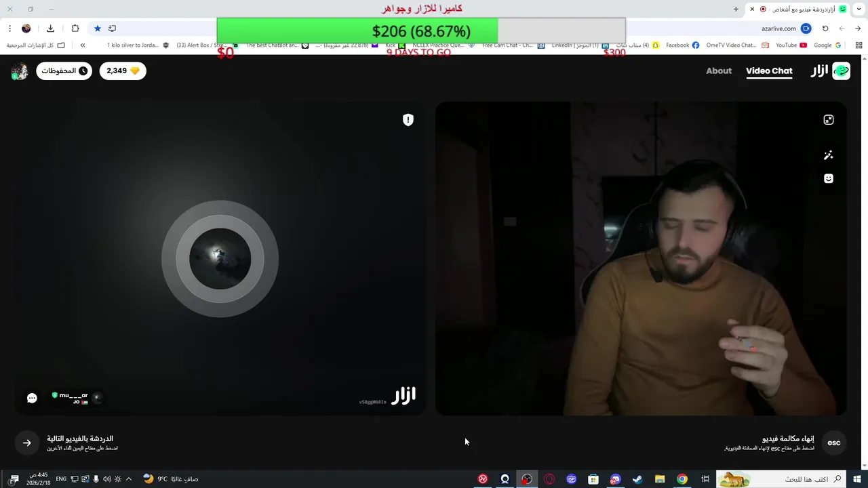868x488 pixels.
Task: Click the center avatar of connecting partner
Action: [x=220, y=258]
